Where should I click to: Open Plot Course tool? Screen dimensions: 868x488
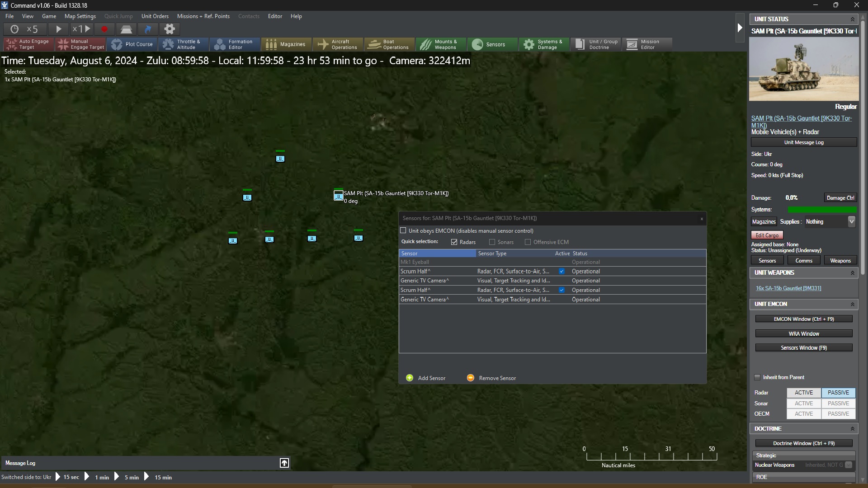click(132, 44)
